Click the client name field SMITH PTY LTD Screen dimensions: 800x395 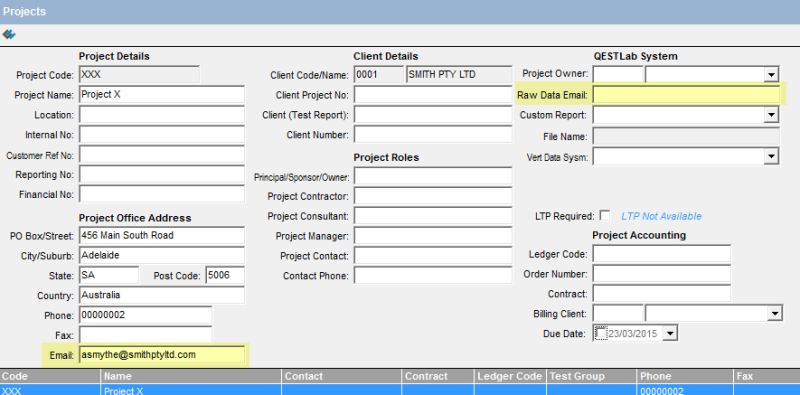459,75
